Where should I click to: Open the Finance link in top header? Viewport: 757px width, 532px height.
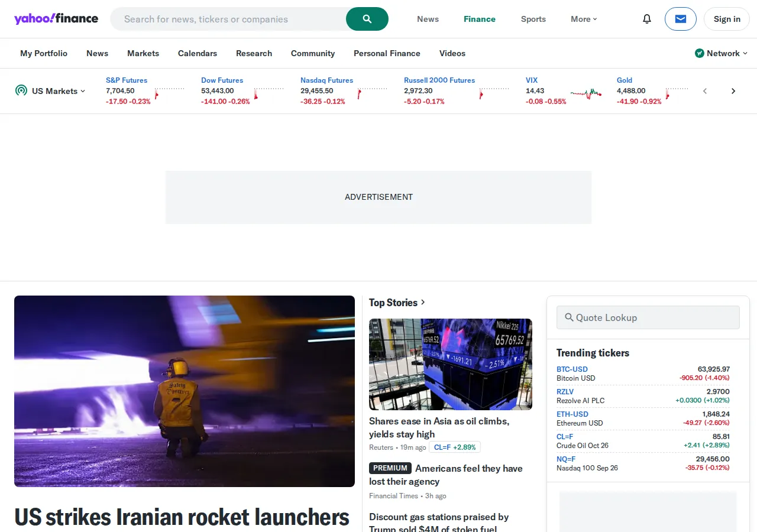point(480,19)
